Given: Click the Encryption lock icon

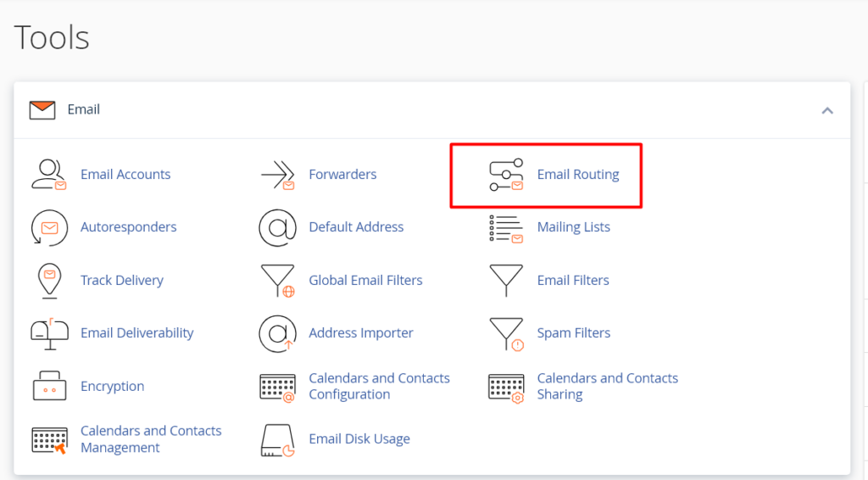Looking at the screenshot, I should (48, 387).
